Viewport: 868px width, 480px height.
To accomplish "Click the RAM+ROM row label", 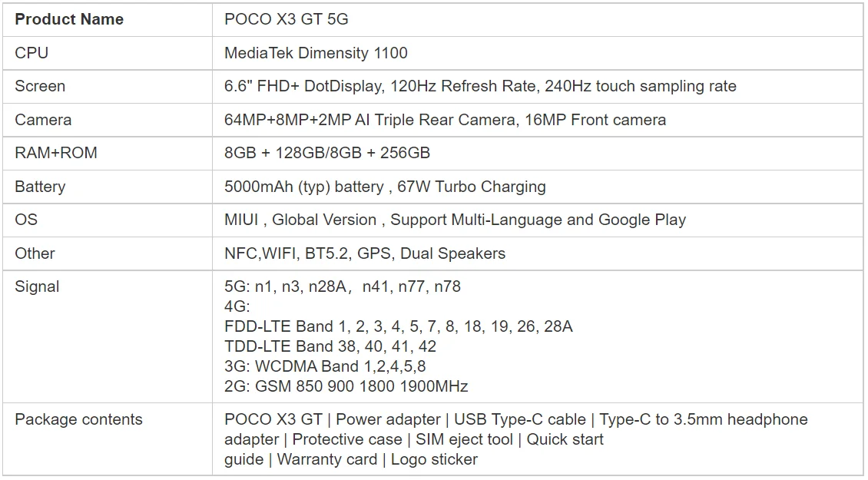I will tap(56, 153).
